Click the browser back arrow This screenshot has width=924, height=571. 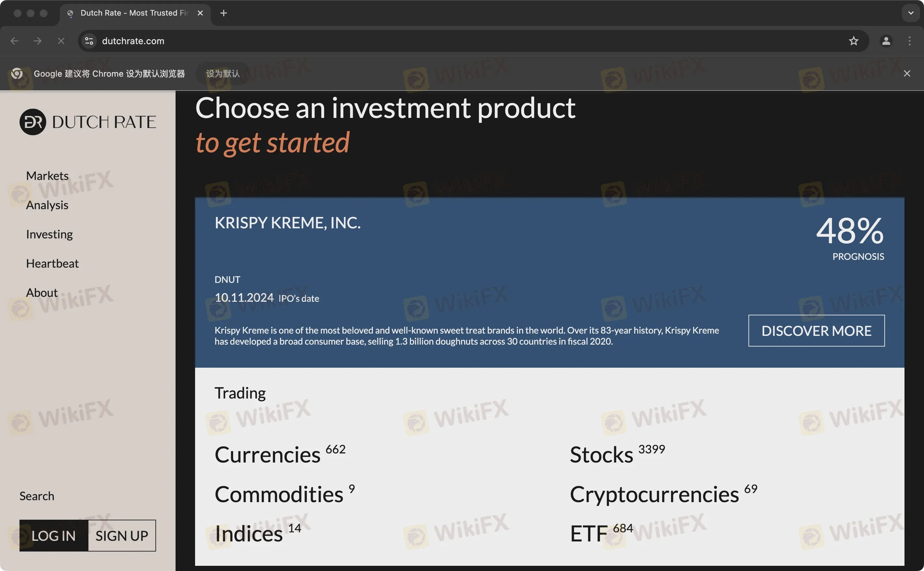(14, 41)
